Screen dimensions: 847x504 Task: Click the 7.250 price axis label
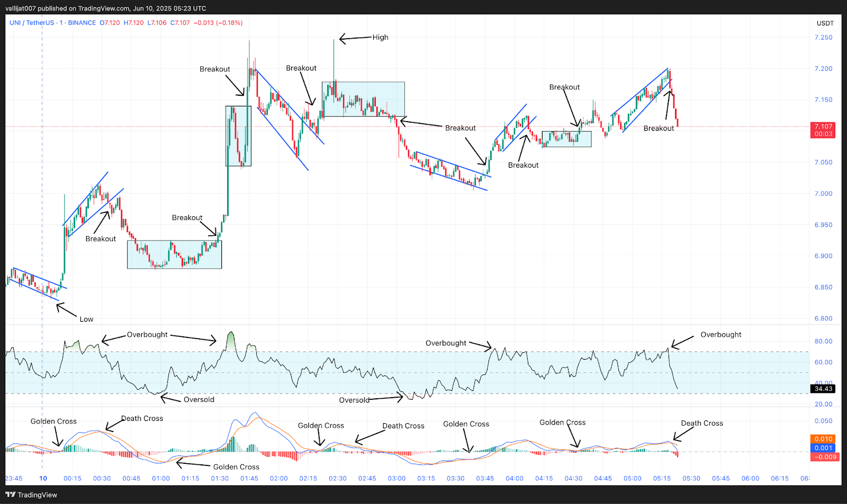point(823,38)
